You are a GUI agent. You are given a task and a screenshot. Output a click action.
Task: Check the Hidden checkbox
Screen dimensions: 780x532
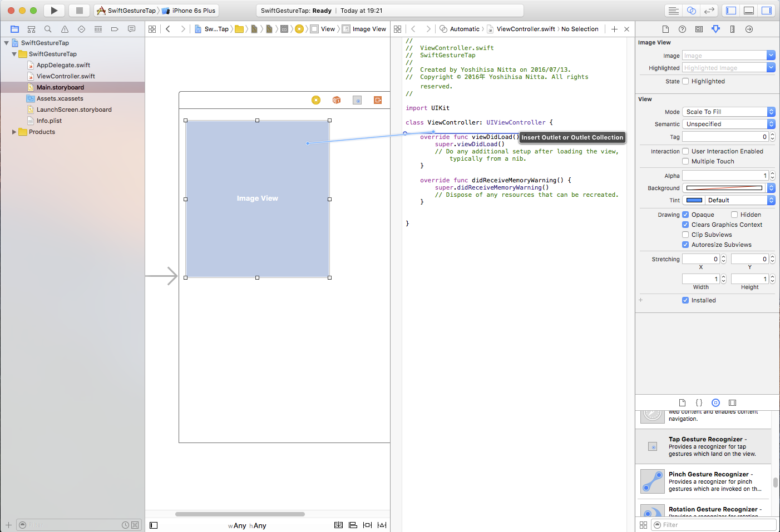tap(734, 215)
